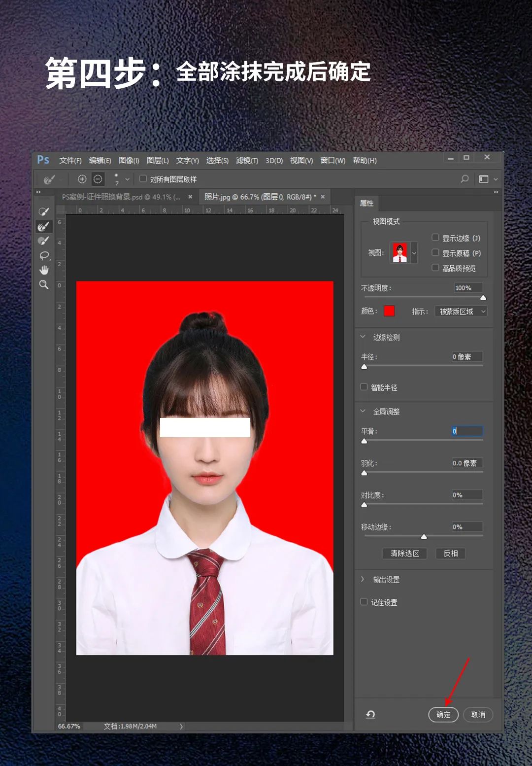Image resolution: width=532 pixels, height=766 pixels.
Task: Click the 清除选区 button
Action: click(404, 554)
